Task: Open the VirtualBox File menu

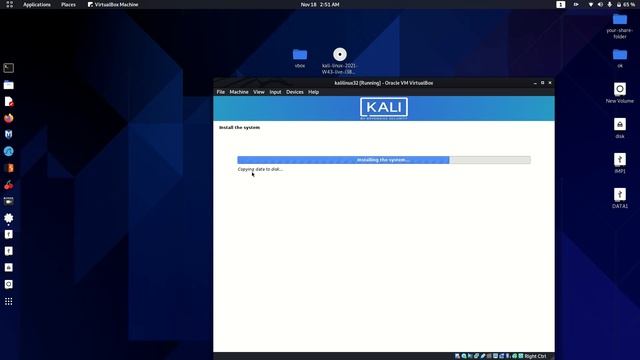Action: click(x=221, y=92)
